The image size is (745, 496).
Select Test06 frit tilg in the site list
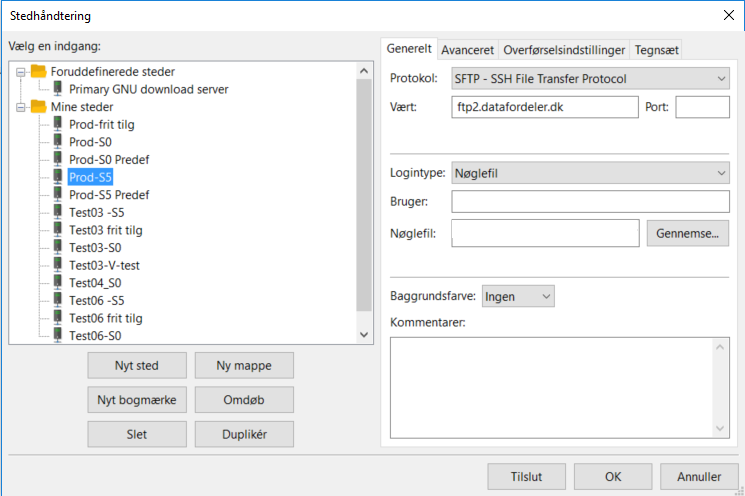coord(106,318)
